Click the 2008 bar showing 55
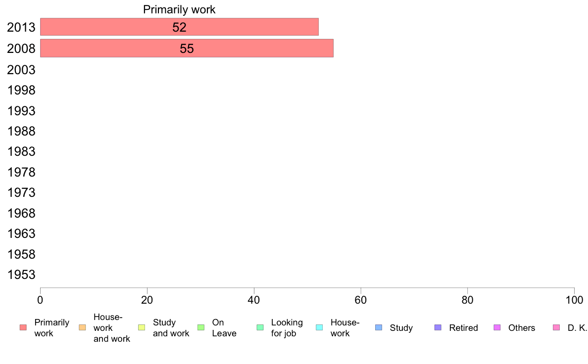Image resolution: width=588 pixels, height=364 pixels. coord(187,48)
